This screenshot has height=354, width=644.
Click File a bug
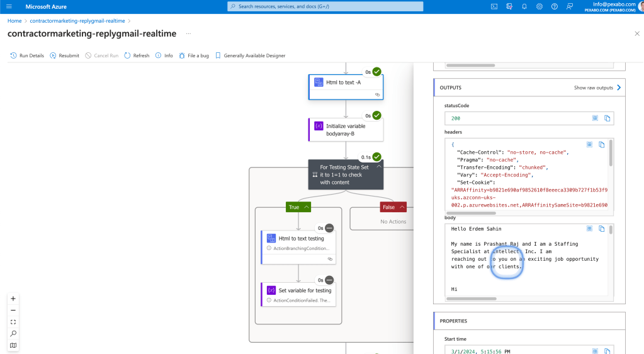click(x=194, y=55)
